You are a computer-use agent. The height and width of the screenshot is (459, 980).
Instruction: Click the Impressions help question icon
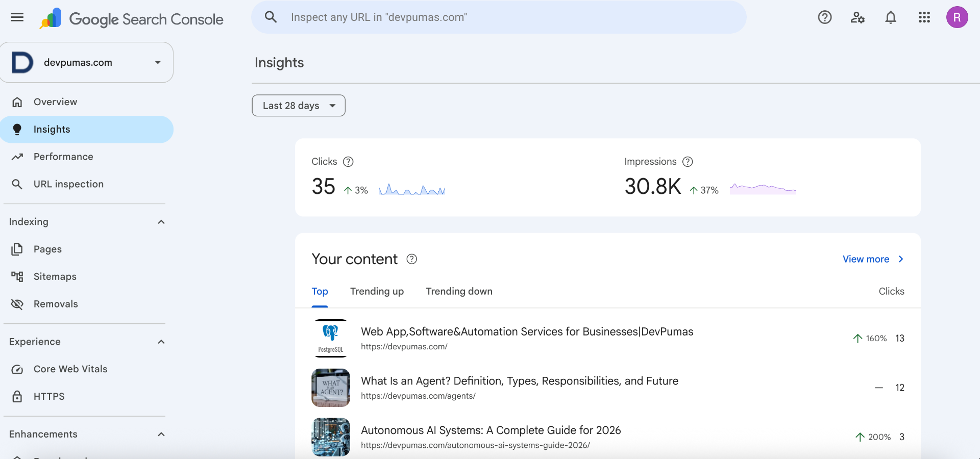[x=688, y=162]
